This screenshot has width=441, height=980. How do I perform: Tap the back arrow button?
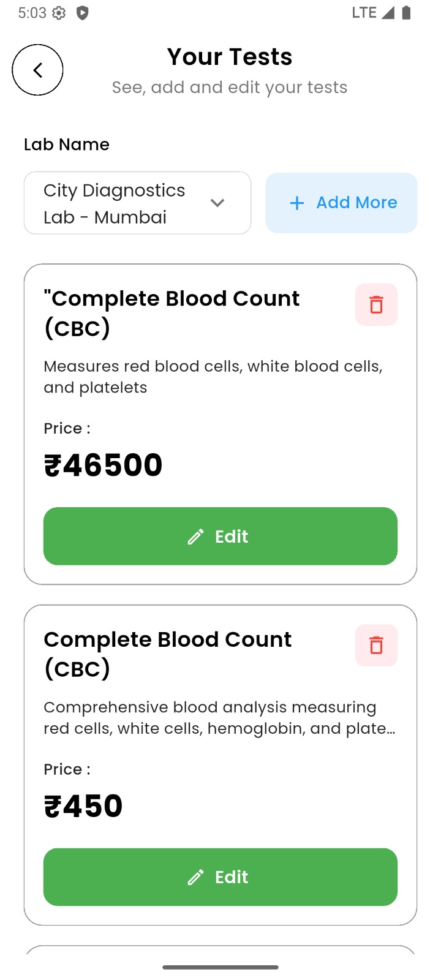coord(37,70)
